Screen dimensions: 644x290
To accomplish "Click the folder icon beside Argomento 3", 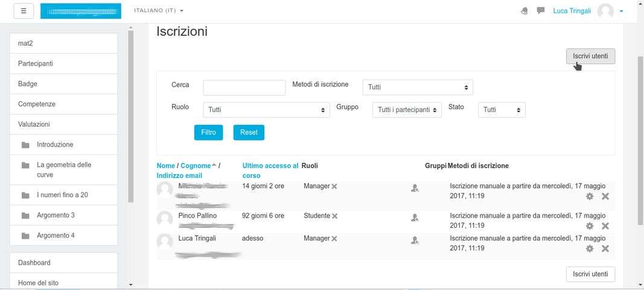I will 25,215.
